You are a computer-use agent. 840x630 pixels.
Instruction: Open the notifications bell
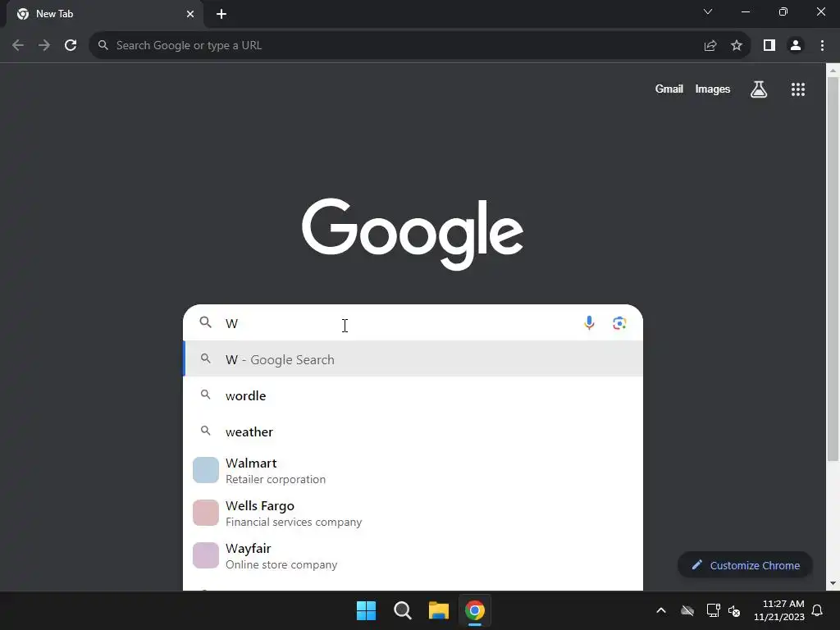coord(818,610)
